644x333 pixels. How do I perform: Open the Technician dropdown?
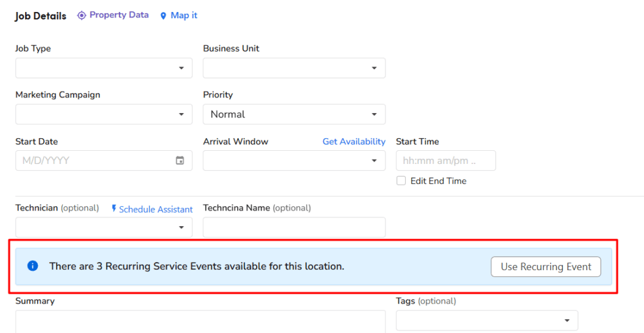104,227
